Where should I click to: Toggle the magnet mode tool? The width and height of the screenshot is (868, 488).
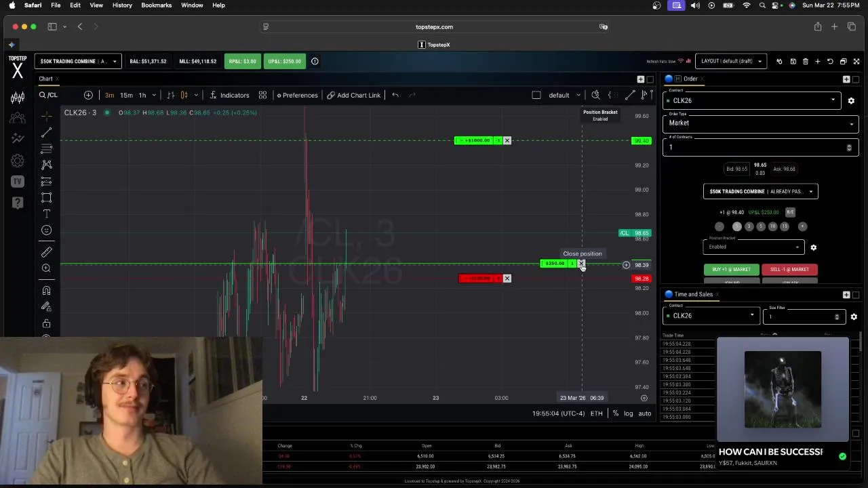[x=46, y=291]
